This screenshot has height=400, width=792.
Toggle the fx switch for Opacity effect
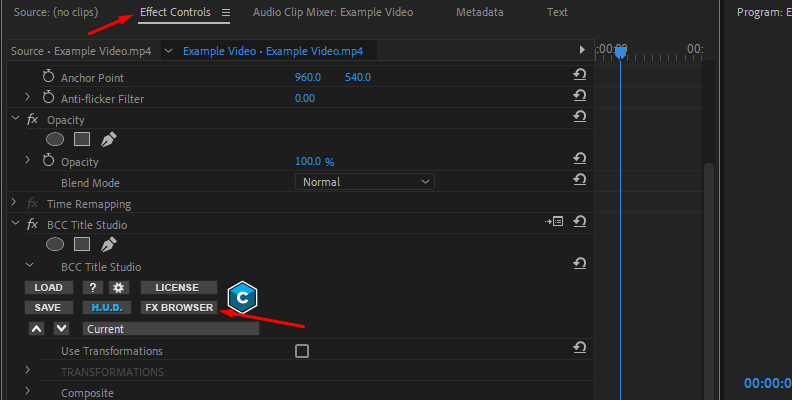(32, 119)
